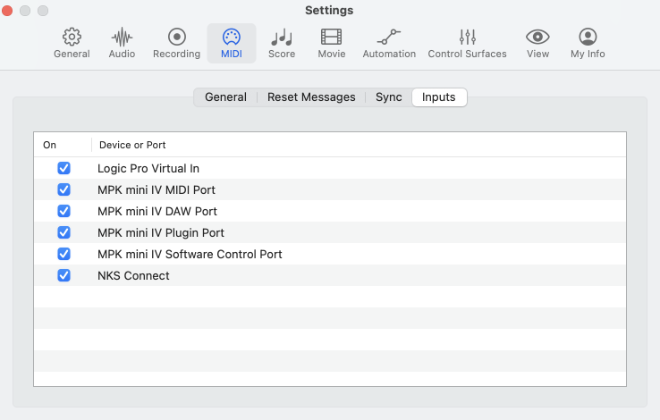The image size is (660, 420).
Task: Click the Device or Port column header
Action: pos(132,145)
